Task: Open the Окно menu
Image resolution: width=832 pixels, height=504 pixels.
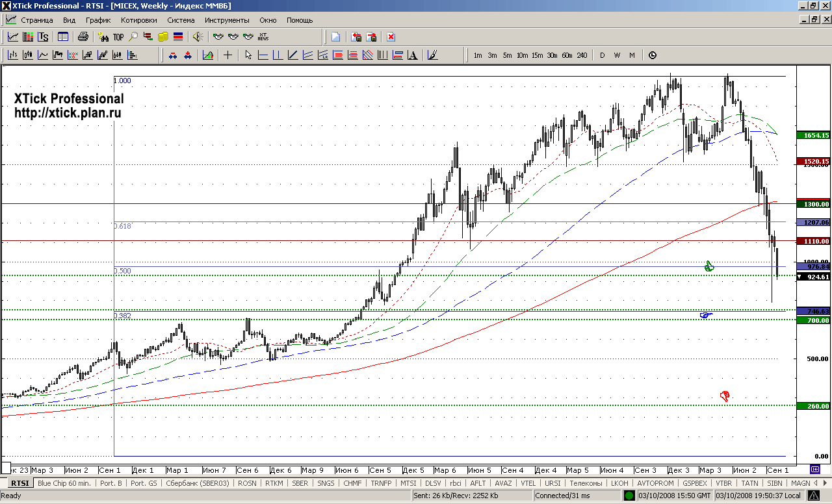Action: (x=268, y=20)
